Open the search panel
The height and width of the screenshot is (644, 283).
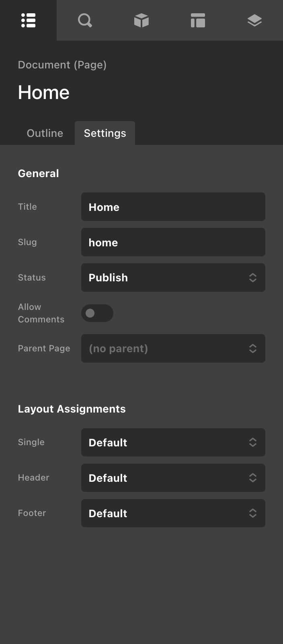point(85,20)
